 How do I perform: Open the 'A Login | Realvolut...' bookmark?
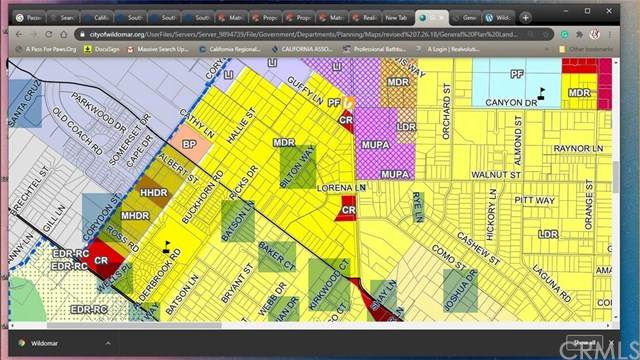(448, 49)
